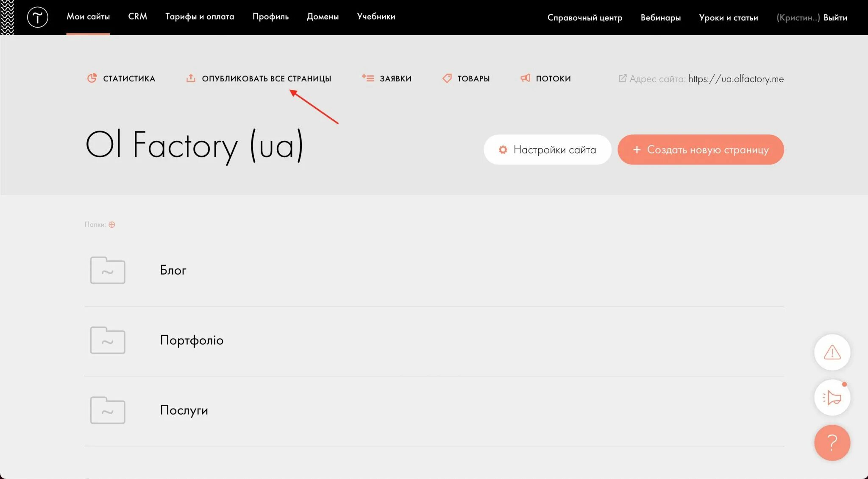This screenshot has height=479, width=868.
Task: Open the Домены menu item
Action: tap(323, 17)
